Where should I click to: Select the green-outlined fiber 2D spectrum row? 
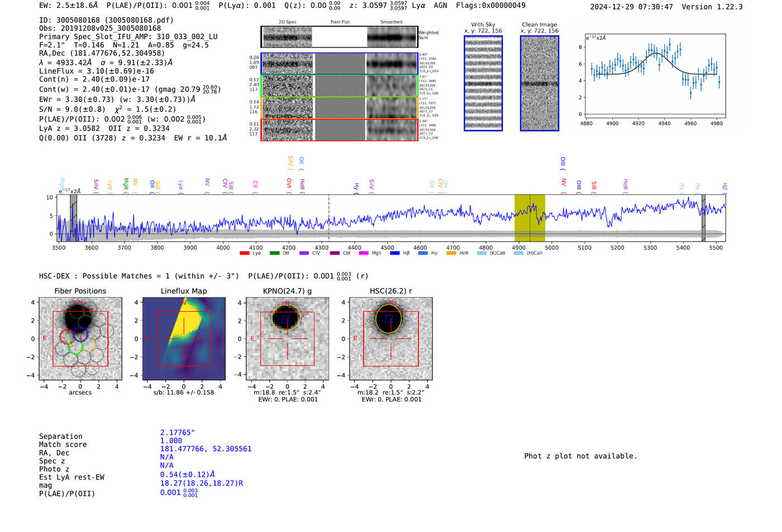(339, 86)
